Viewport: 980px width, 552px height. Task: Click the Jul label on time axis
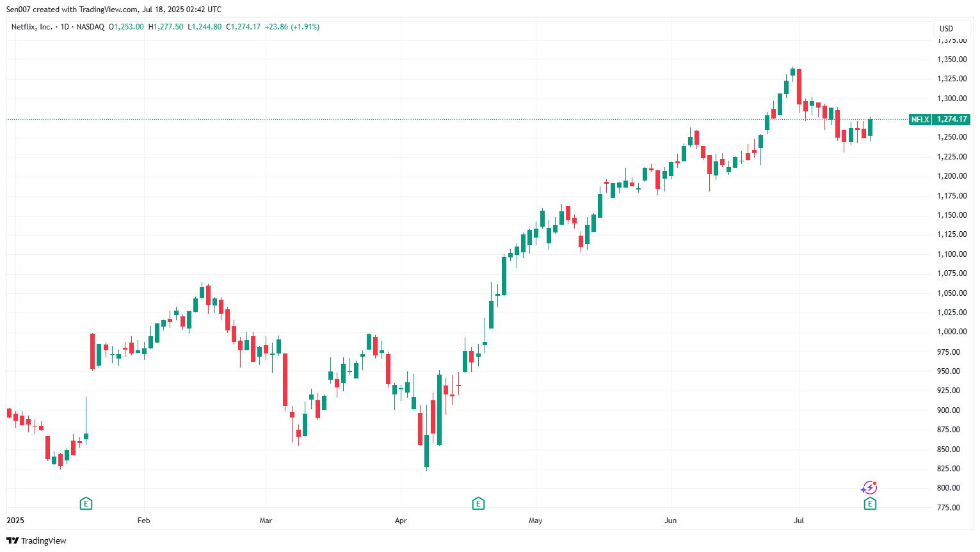point(799,521)
